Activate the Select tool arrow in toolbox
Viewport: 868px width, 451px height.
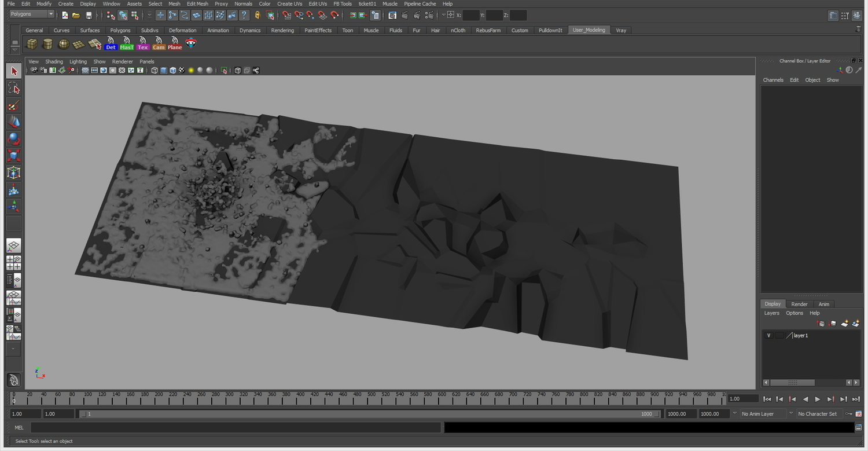click(x=14, y=71)
